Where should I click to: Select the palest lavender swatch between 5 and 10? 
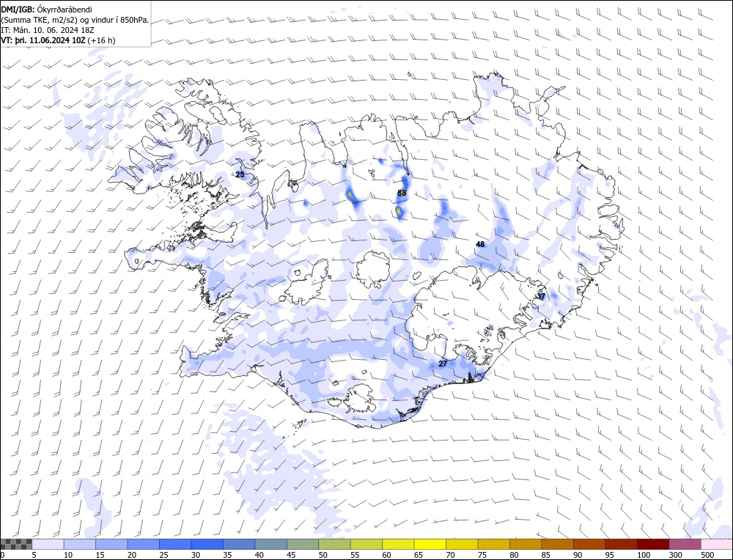48,544
